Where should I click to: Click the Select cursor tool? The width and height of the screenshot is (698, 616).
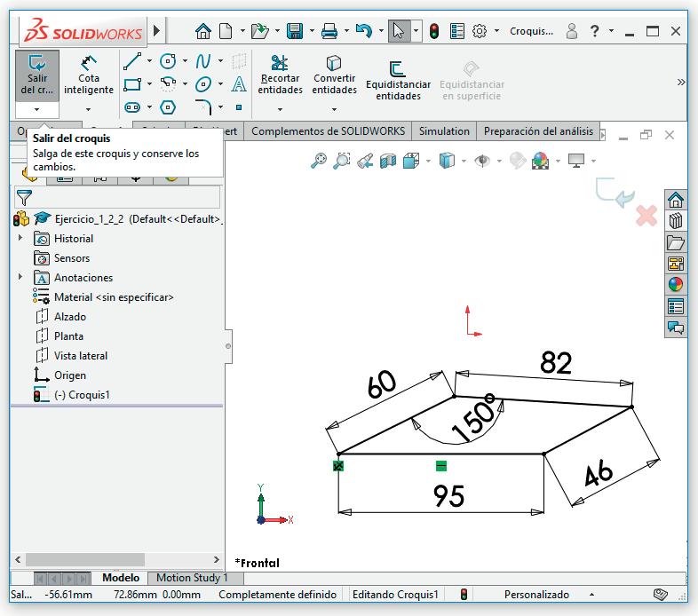point(399,31)
